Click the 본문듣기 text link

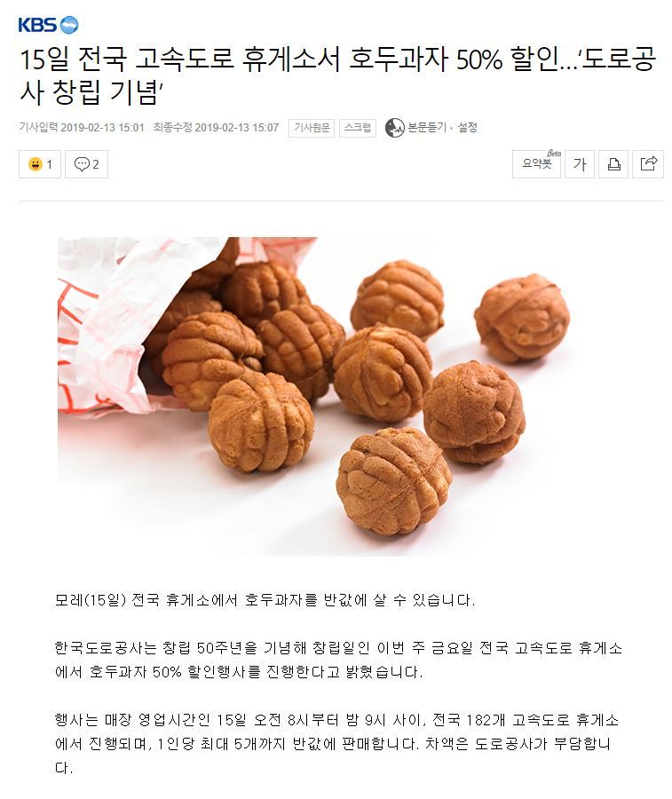tap(427, 127)
